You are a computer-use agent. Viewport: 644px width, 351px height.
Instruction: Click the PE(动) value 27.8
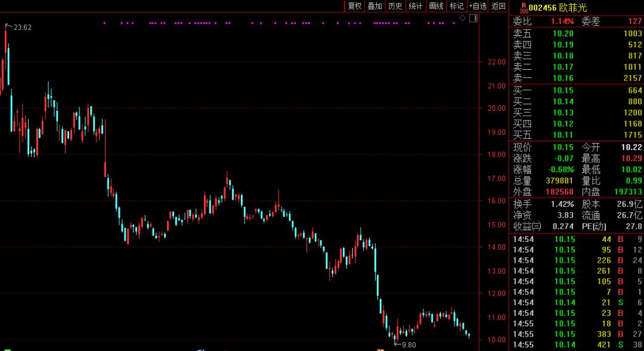[634, 226]
